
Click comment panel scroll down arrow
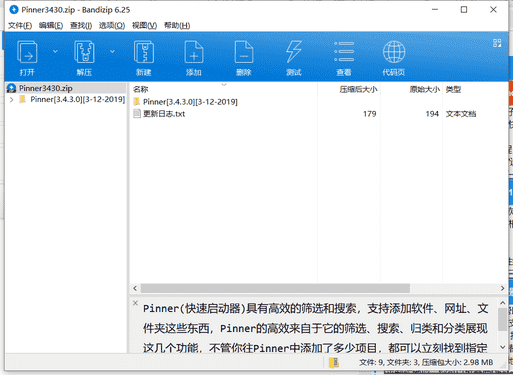pyautogui.click(x=503, y=347)
